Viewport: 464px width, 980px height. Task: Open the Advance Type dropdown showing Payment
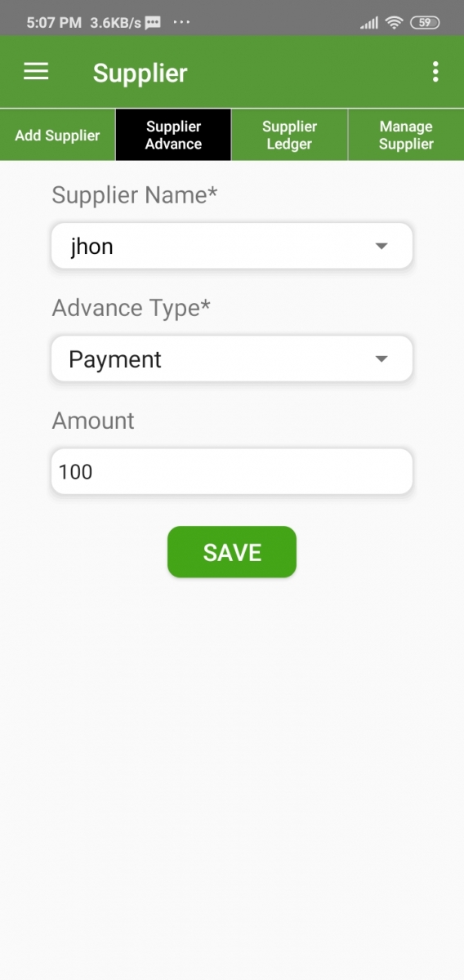[232, 359]
